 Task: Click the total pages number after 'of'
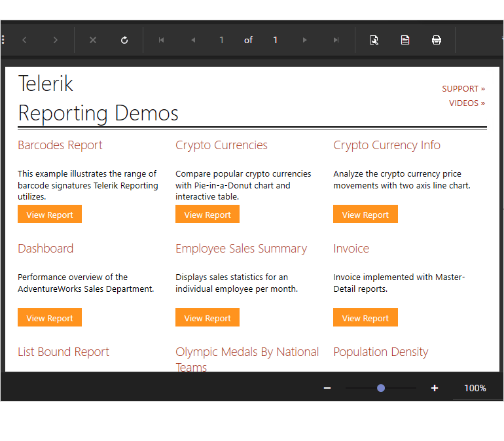point(275,40)
